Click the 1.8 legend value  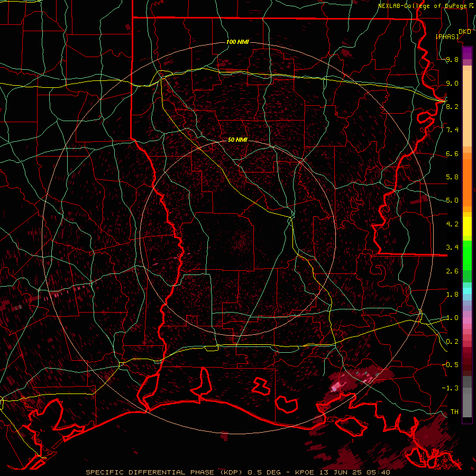(452, 295)
